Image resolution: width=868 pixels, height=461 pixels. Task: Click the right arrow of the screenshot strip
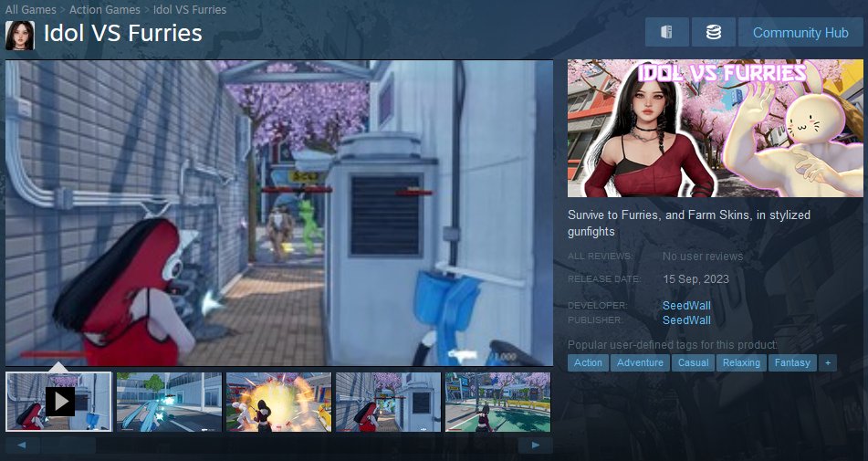coord(535,445)
